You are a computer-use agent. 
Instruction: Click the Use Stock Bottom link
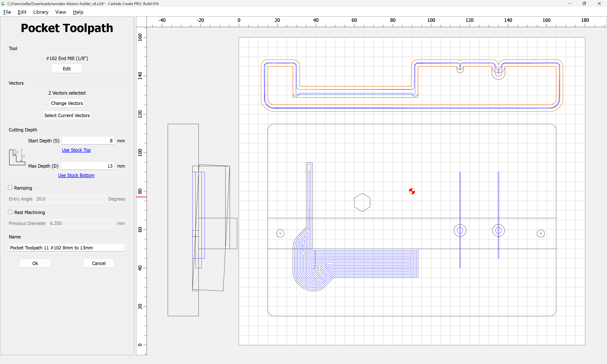(76, 175)
